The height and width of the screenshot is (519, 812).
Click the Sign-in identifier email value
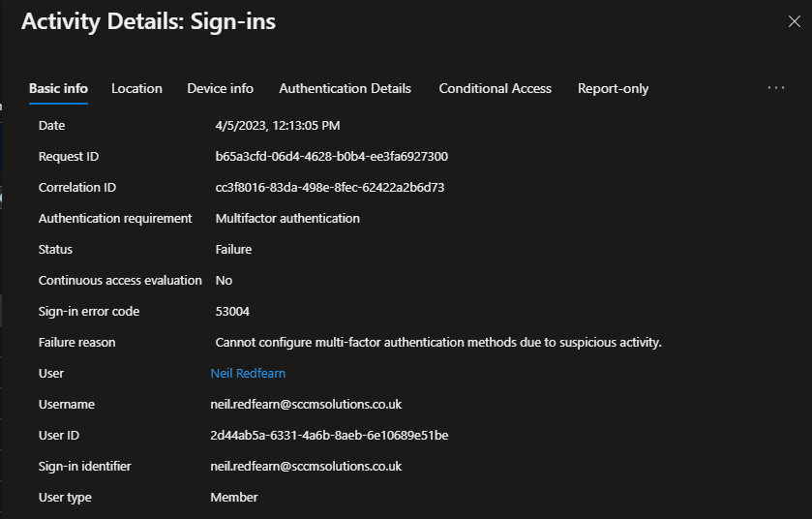(306, 466)
